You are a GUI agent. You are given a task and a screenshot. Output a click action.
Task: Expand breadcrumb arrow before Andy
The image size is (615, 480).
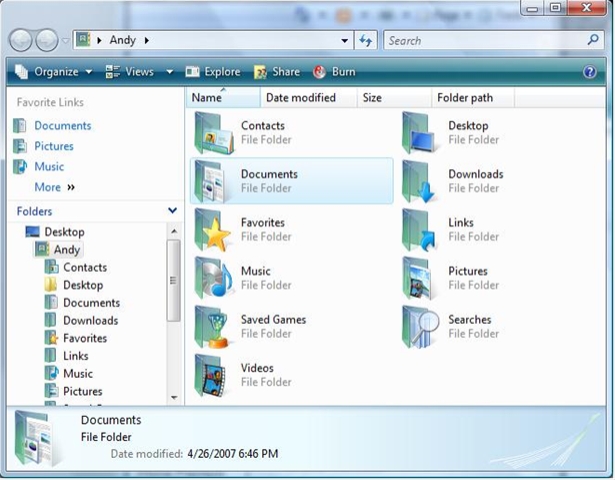click(x=100, y=40)
